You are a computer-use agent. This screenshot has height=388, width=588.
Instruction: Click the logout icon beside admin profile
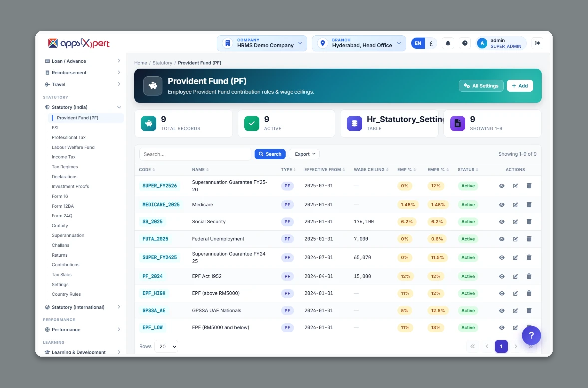coord(537,43)
